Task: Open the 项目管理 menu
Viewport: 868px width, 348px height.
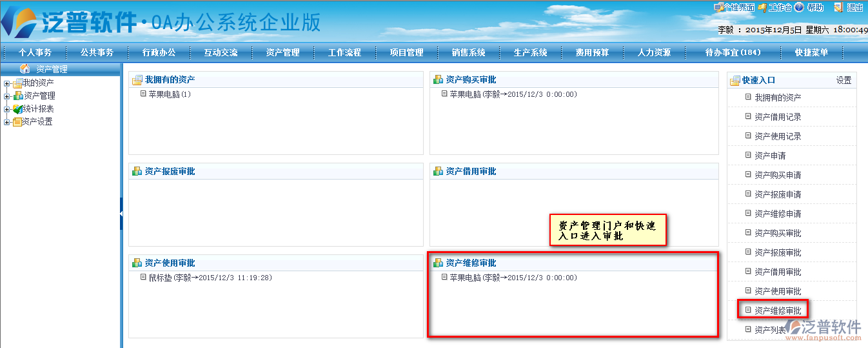Action: tap(406, 52)
